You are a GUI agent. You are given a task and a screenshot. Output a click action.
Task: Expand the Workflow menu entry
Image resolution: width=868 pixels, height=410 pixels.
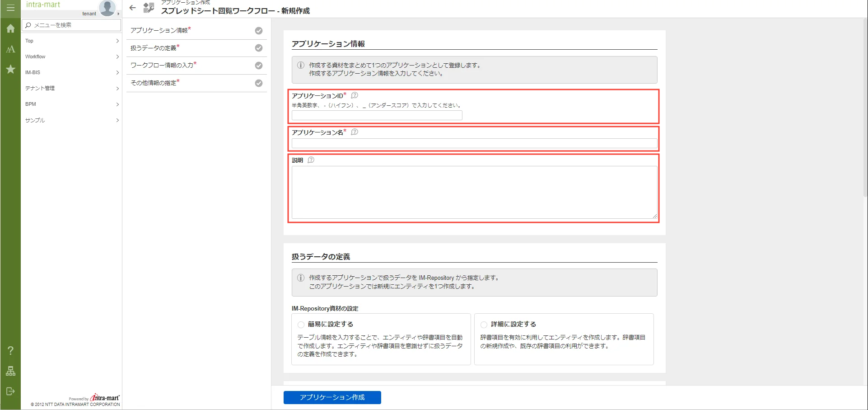tap(72, 57)
